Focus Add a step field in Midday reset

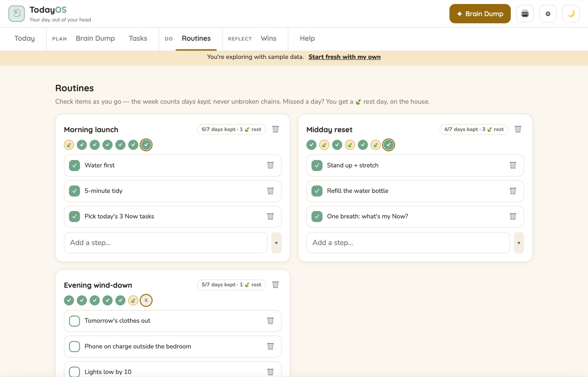[x=408, y=243]
